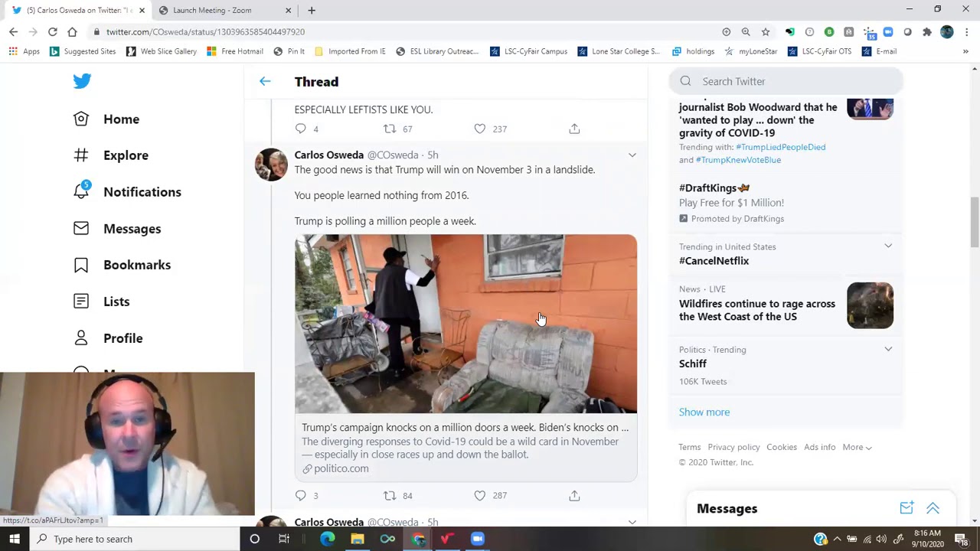
Task: Open the Zoom app in the taskbar
Action: tap(478, 539)
